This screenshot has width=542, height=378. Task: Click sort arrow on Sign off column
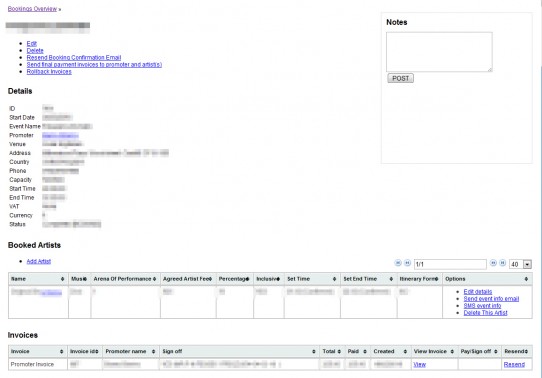click(314, 351)
